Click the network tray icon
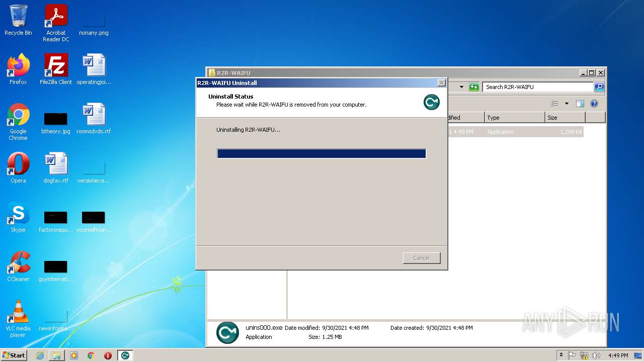The image size is (644, 362). [x=584, y=355]
